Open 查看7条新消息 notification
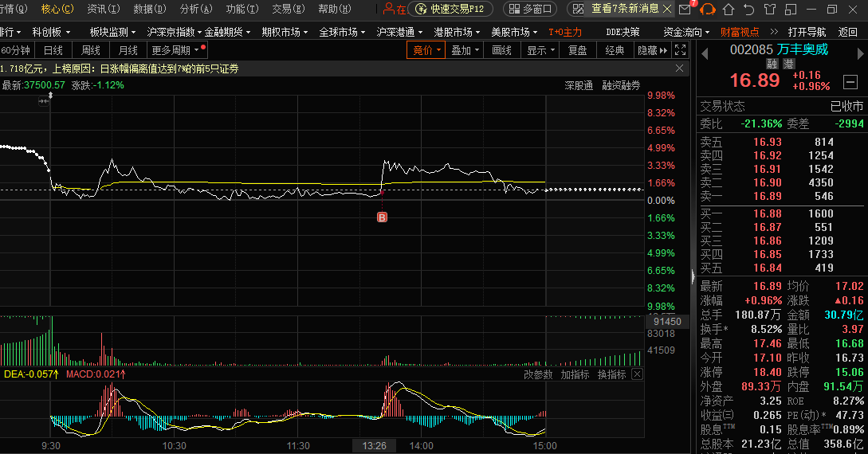 tap(625, 9)
